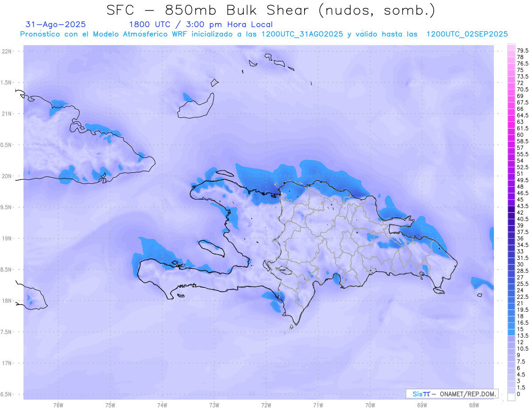Viewport: 532px width, 411px height.
Task: Click the color scale value '22.5'
Action: pos(524,297)
